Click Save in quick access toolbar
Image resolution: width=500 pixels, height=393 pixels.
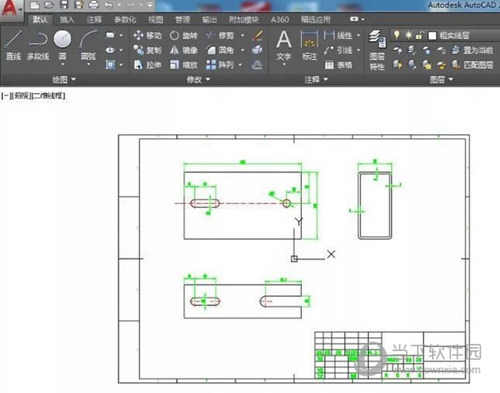click(x=64, y=5)
